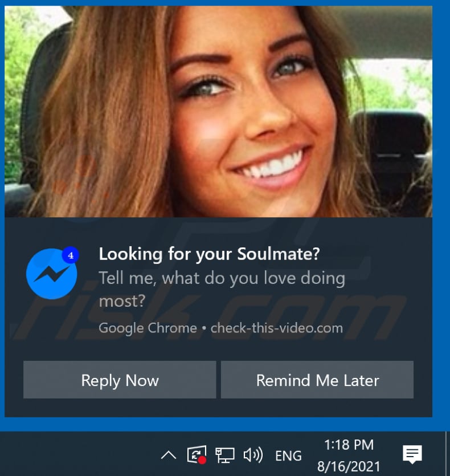Click the 'Looking for your Soulmate?' title
This screenshot has height=476, width=450.
210,254
